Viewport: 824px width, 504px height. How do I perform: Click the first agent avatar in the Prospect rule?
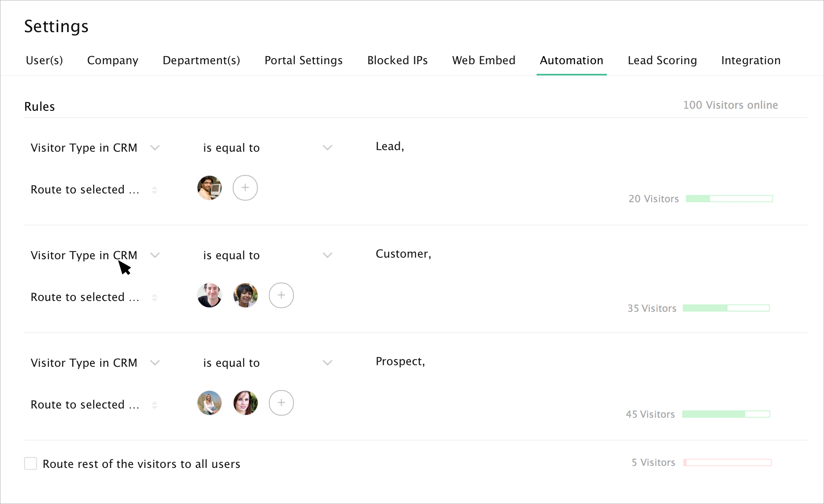[210, 403]
